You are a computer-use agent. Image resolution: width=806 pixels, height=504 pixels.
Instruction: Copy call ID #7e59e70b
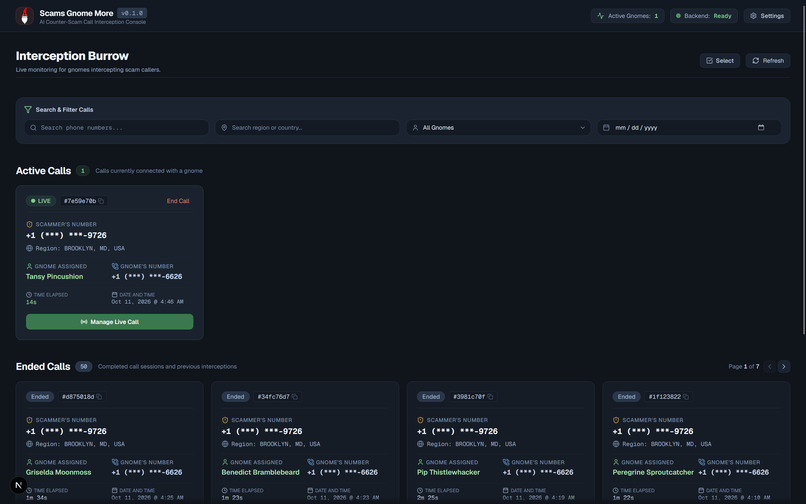coord(101,201)
